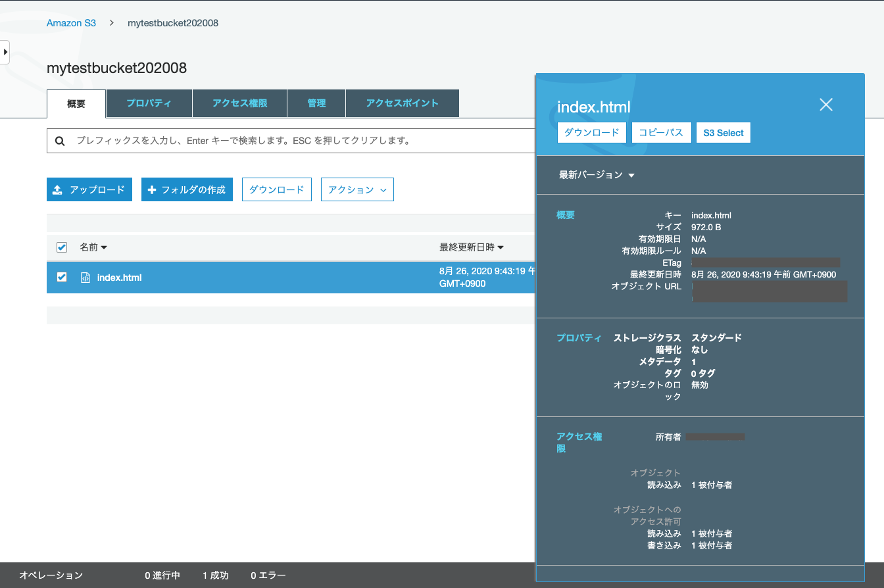Click the Amazon S3 breadcrumb link
The height and width of the screenshot is (588, 884).
click(x=71, y=23)
